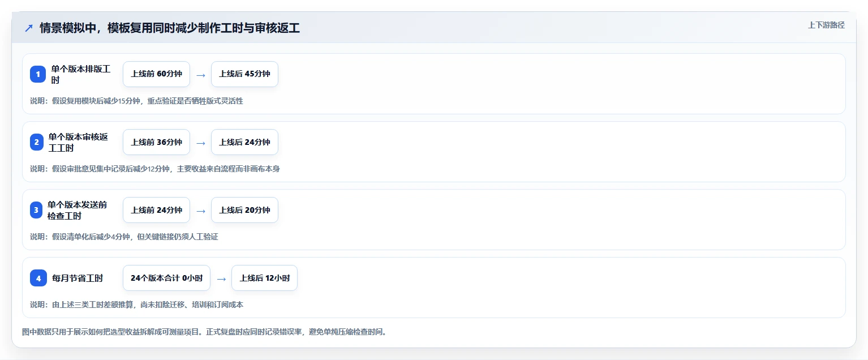Select the 上线后 20分钟 pill
The height and width of the screenshot is (360, 868).
click(244, 210)
